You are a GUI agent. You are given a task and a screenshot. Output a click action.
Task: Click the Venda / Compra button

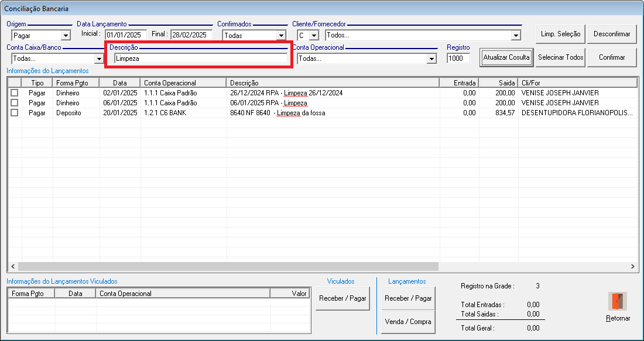coord(408,322)
